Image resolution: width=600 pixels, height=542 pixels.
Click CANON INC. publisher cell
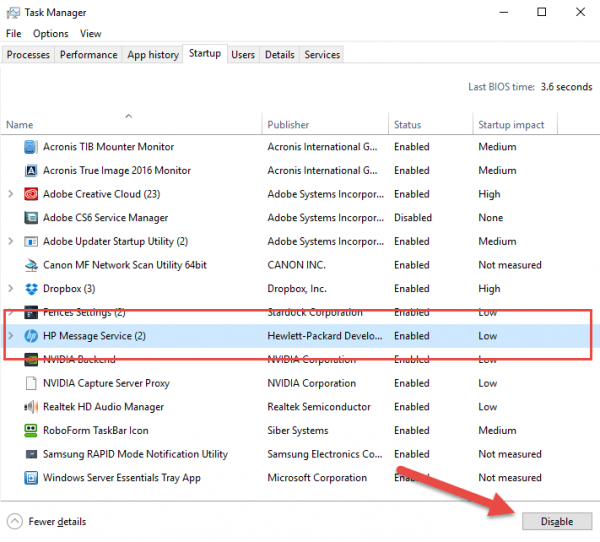click(x=297, y=265)
